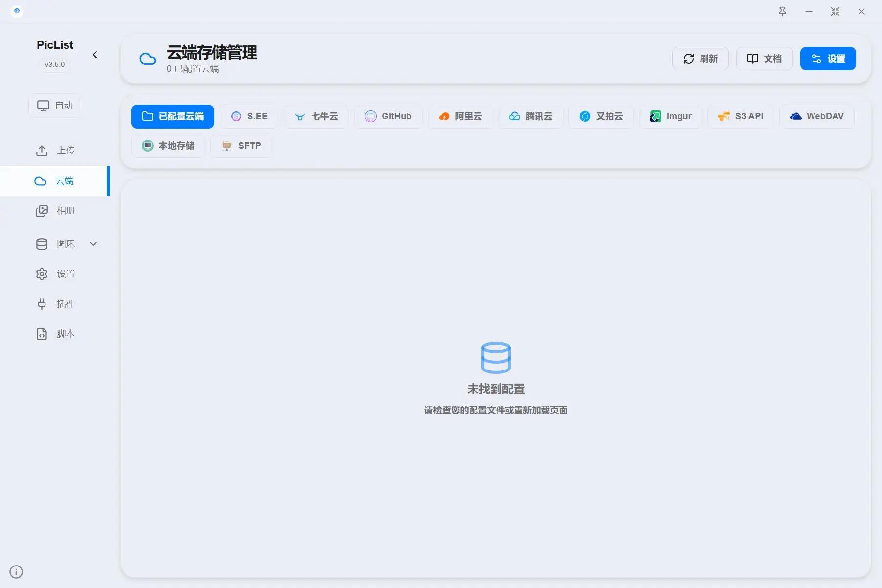
Task: Open the 文档 documentation button
Action: tap(764, 59)
